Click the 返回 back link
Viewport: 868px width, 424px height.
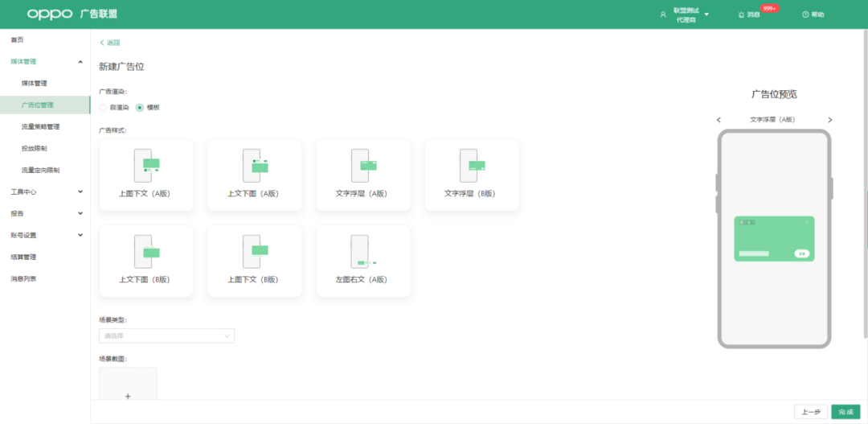[110, 43]
